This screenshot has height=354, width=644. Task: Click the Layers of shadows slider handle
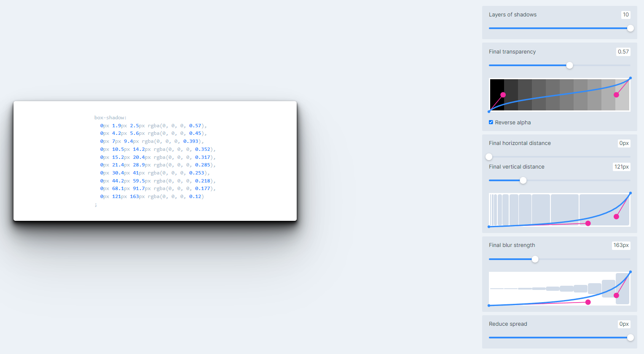(x=630, y=28)
